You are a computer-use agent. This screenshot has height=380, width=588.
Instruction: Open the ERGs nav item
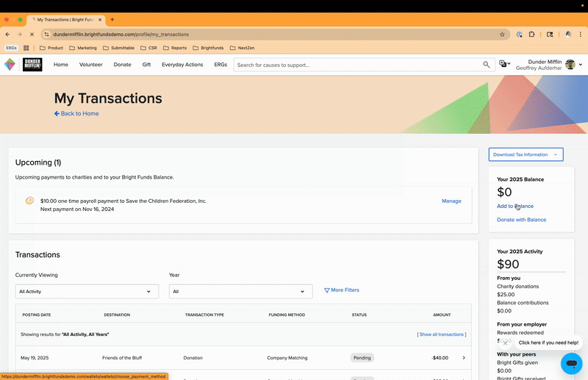[220, 65]
